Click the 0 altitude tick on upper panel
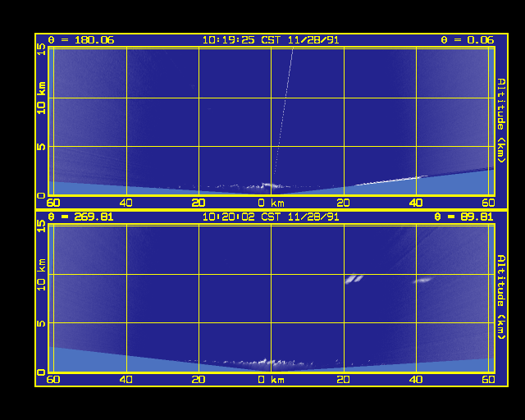Viewport: 525px width, 420px height. coord(41,195)
